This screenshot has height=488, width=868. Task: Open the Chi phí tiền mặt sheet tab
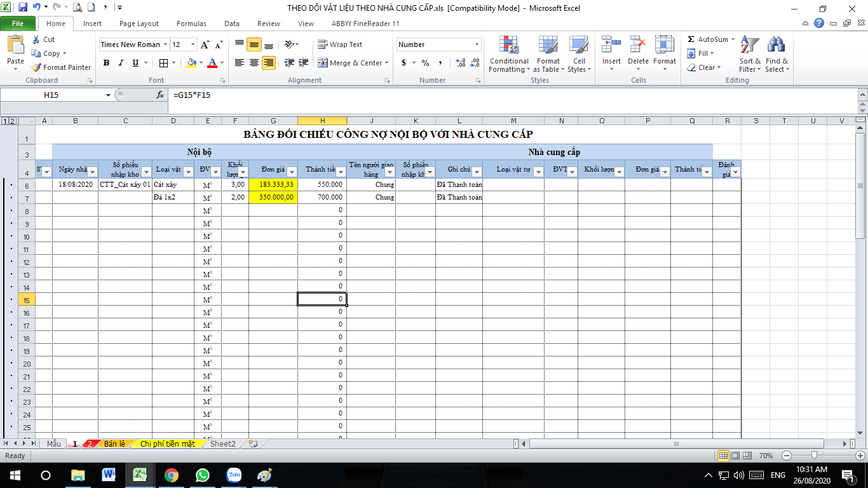(x=168, y=444)
